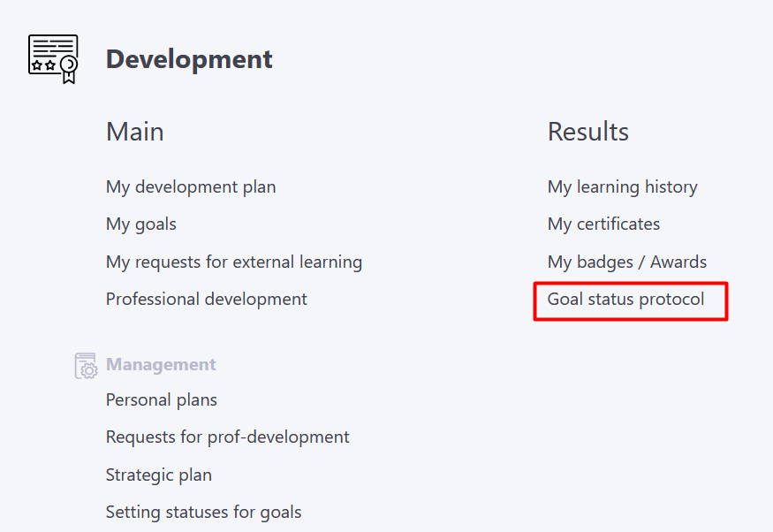Click the Development certificate icon
The width and height of the screenshot is (773, 532).
(x=53, y=58)
